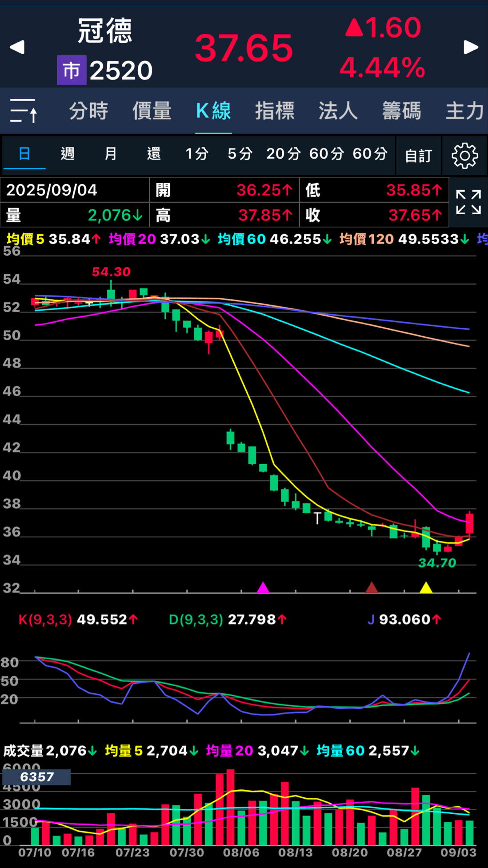Tap the purple 市 market badge
488x868 pixels.
point(72,70)
